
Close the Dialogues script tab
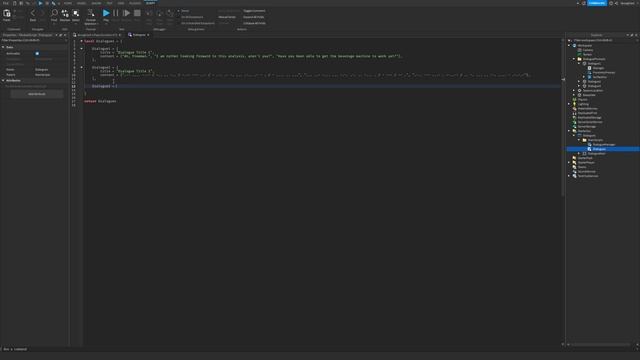click(x=148, y=35)
